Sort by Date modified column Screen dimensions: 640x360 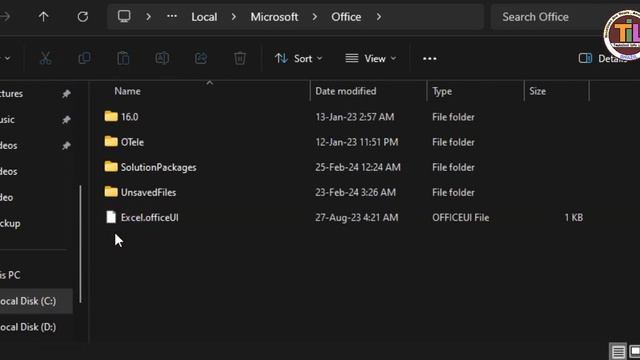[346, 91]
